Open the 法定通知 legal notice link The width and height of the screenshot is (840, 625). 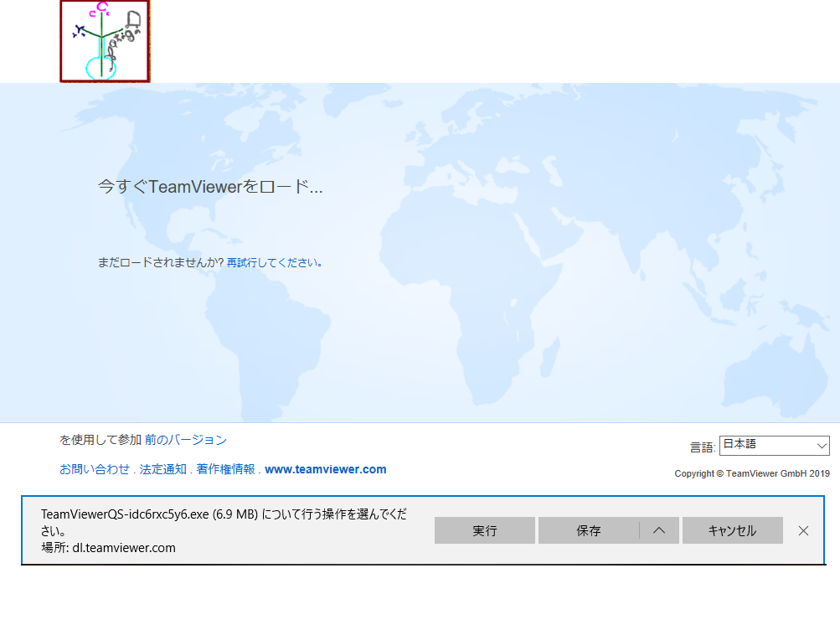pyautogui.click(x=162, y=469)
